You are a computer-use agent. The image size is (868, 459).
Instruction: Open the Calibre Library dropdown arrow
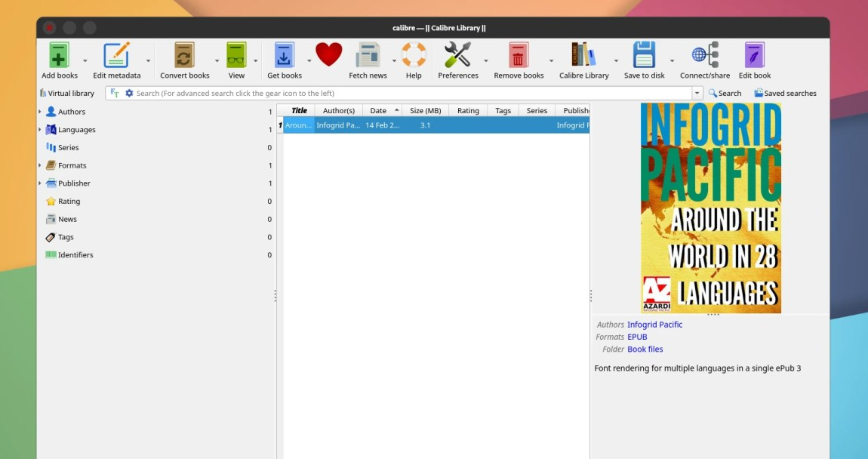point(616,61)
